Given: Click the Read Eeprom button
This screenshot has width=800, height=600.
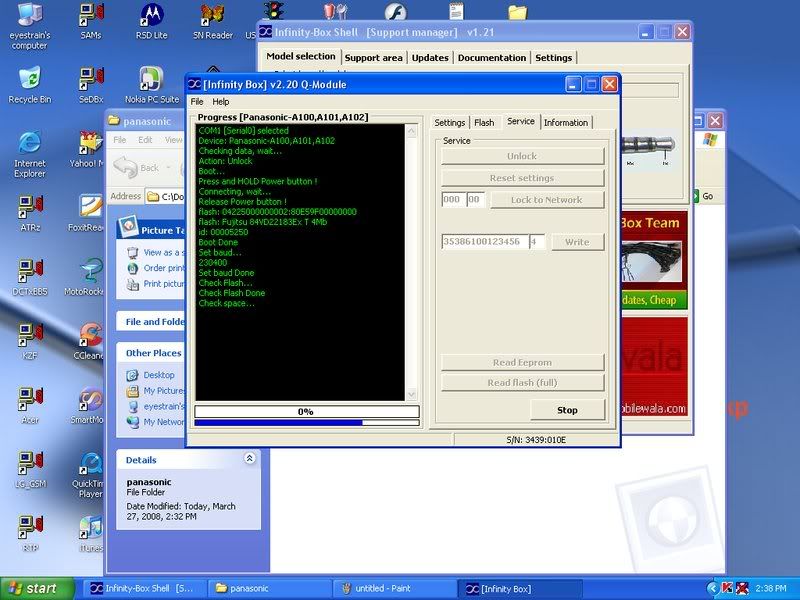Looking at the screenshot, I should pos(522,362).
